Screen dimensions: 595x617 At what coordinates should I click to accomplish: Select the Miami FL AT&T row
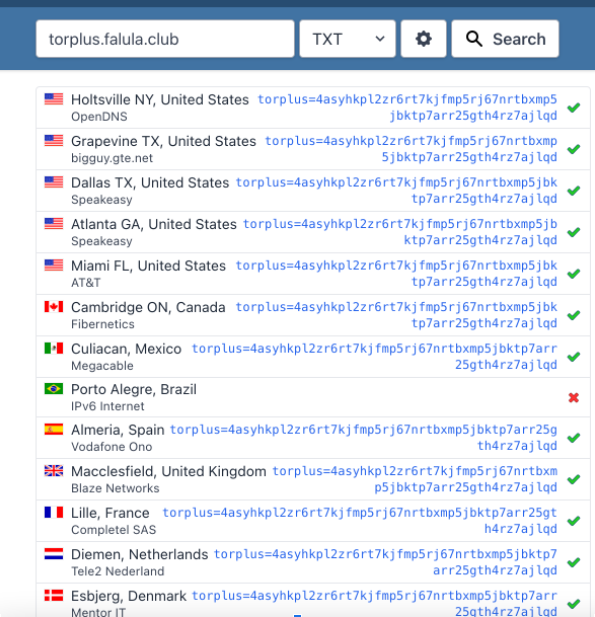tap(313, 274)
